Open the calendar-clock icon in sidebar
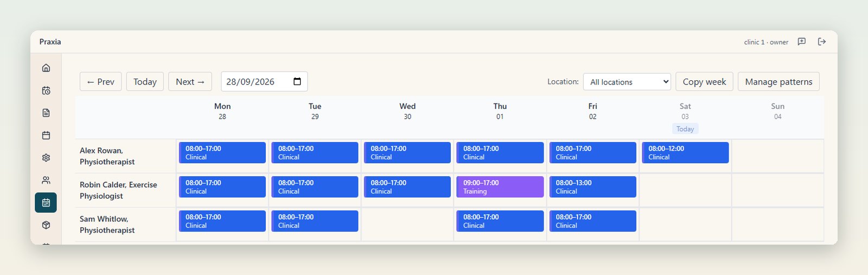 click(x=46, y=91)
